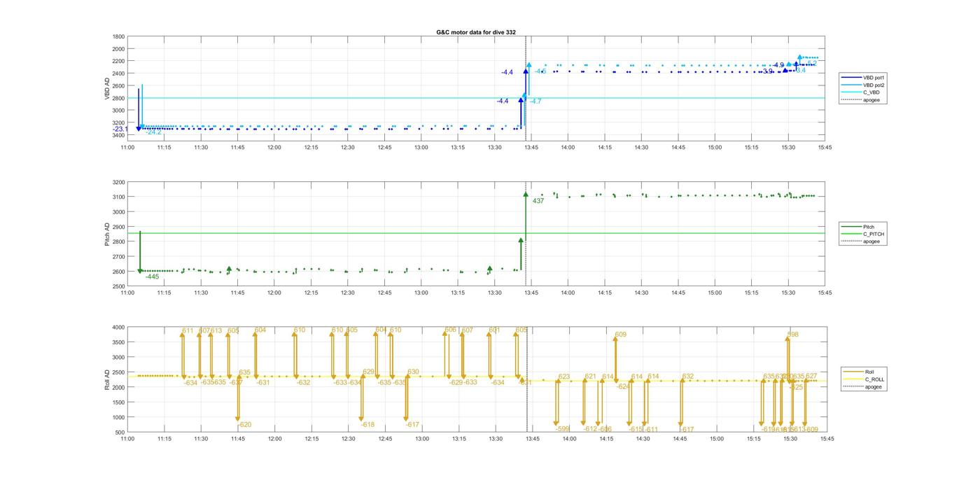Click the '-618' label in Roll plot
980x485 pixels.
tap(367, 426)
